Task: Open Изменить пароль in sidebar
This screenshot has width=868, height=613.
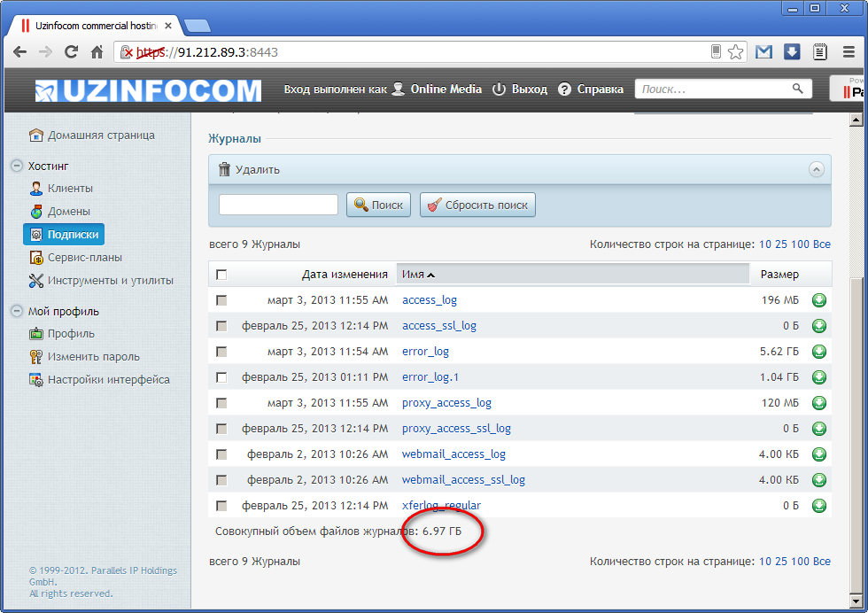Action: 85,357
